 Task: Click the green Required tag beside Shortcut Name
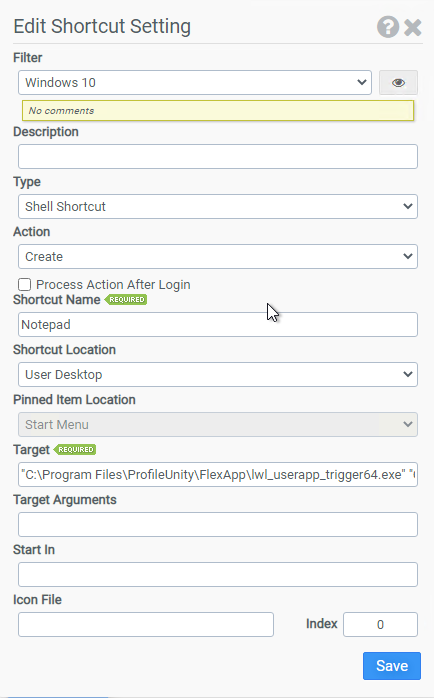126,300
